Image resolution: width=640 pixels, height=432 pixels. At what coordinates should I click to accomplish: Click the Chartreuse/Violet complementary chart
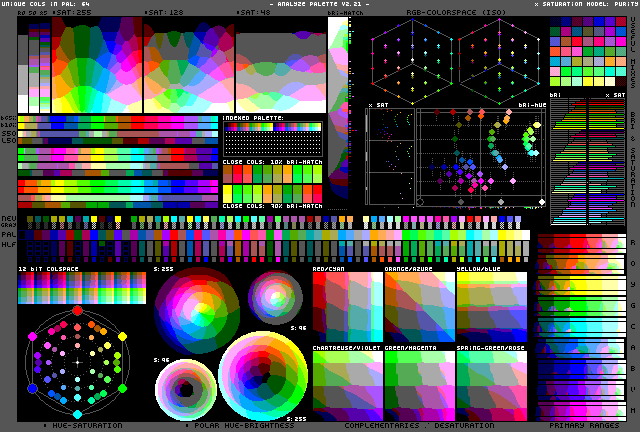347,383
